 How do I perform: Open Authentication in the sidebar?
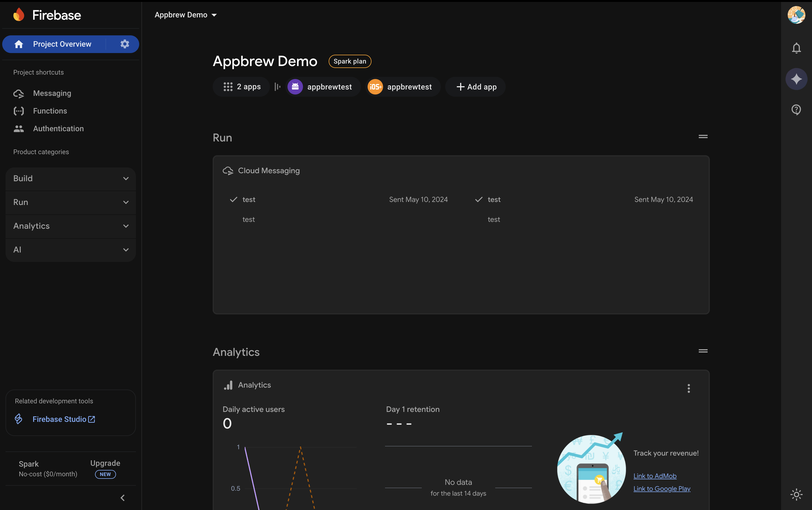[x=58, y=128]
